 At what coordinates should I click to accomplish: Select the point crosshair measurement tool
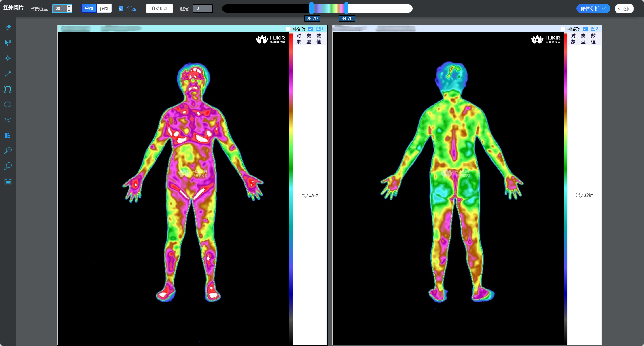click(x=8, y=58)
